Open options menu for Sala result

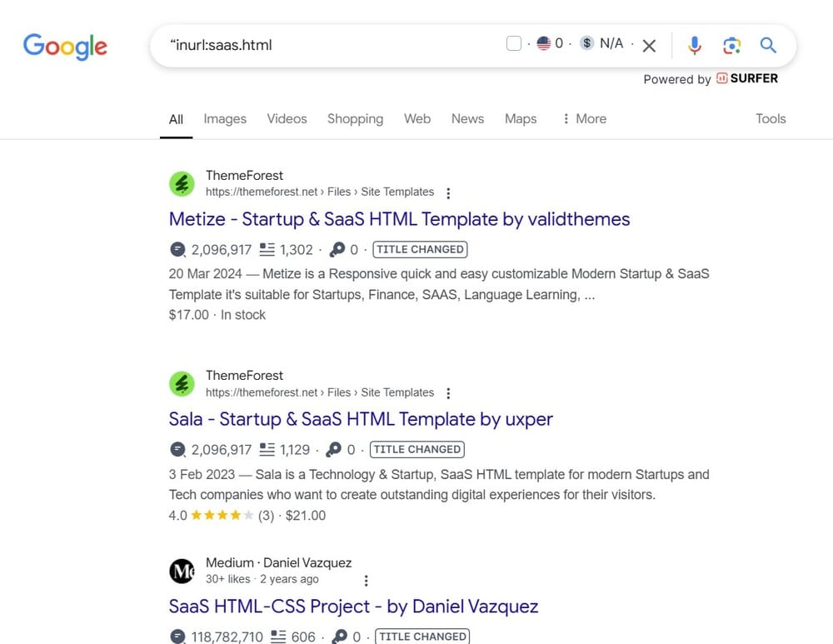(448, 393)
